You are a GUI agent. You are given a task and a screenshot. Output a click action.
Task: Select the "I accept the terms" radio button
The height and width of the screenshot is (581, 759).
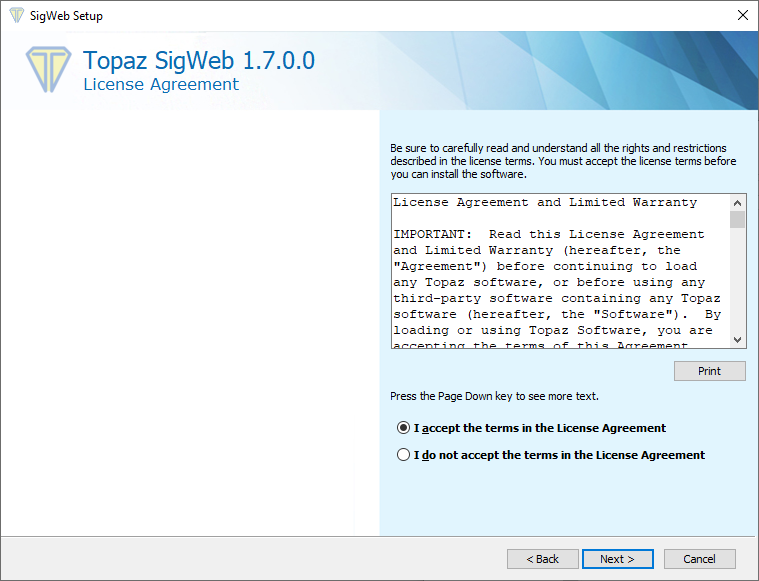404,428
